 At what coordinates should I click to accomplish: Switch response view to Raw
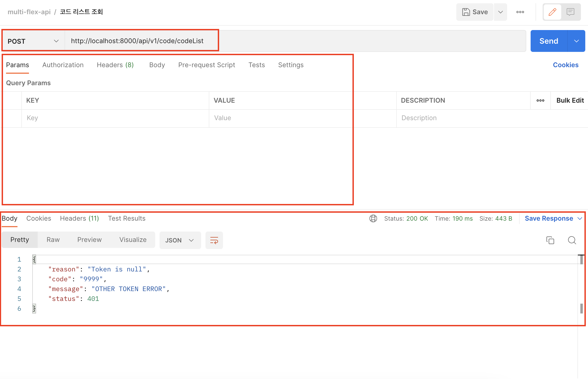click(53, 240)
